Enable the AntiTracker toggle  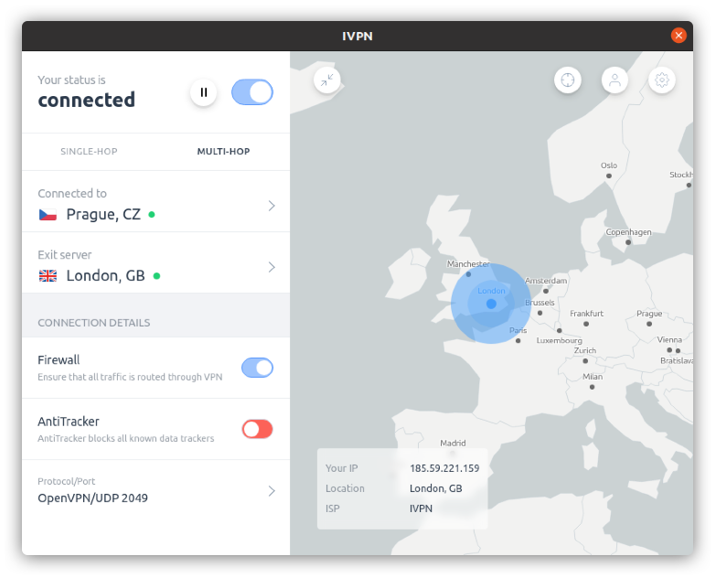(x=258, y=429)
